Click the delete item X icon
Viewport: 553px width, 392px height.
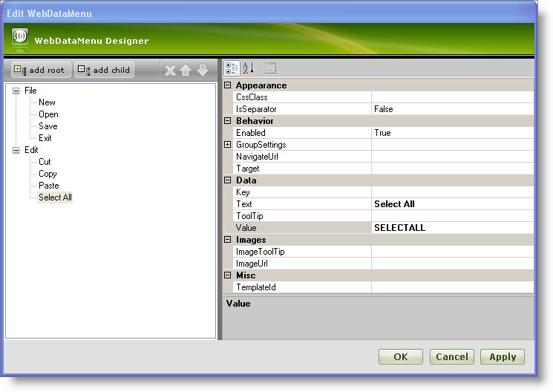coord(170,71)
